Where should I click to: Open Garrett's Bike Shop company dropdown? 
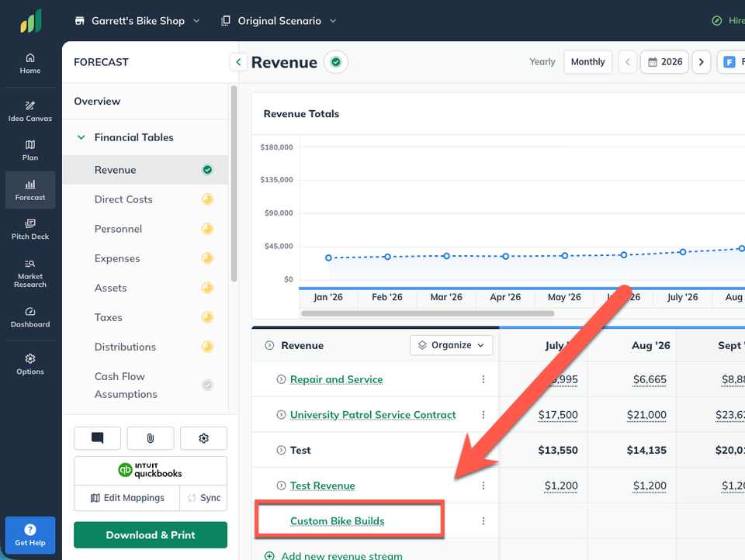click(137, 21)
